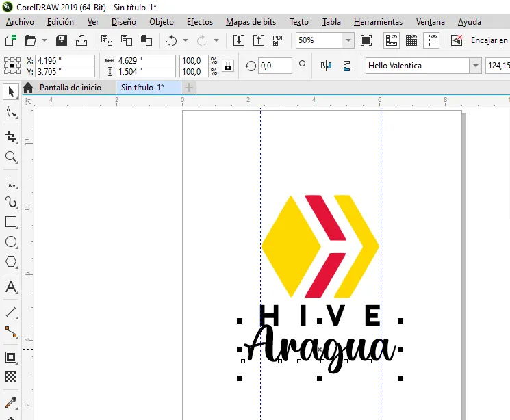Print the document
This screenshot has width=510, height=420.
81,40
